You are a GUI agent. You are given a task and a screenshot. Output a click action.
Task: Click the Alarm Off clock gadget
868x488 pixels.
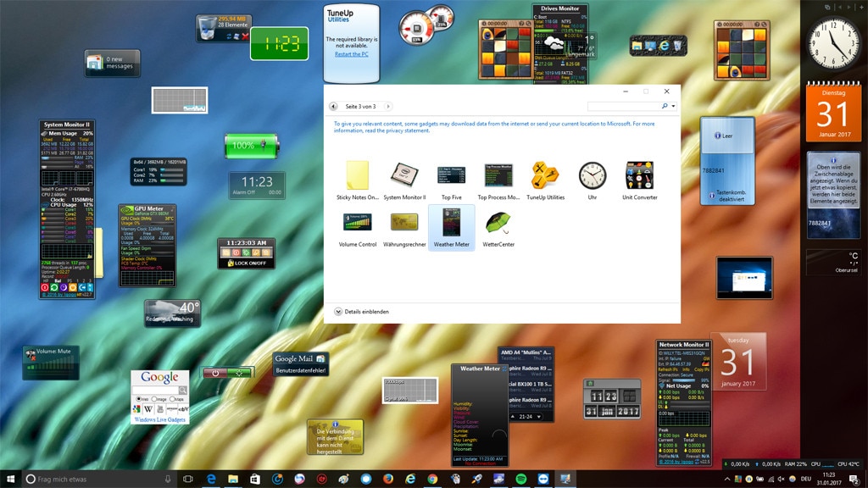(257, 186)
